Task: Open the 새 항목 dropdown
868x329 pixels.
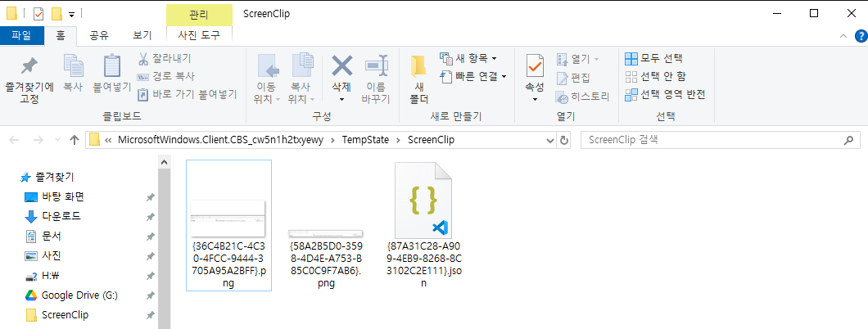Action: (468, 58)
